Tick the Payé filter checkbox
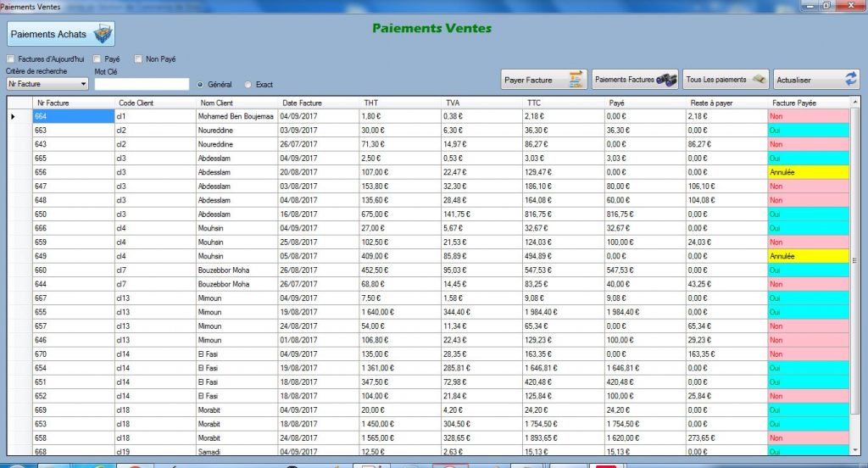The height and width of the screenshot is (468, 868). (97, 59)
